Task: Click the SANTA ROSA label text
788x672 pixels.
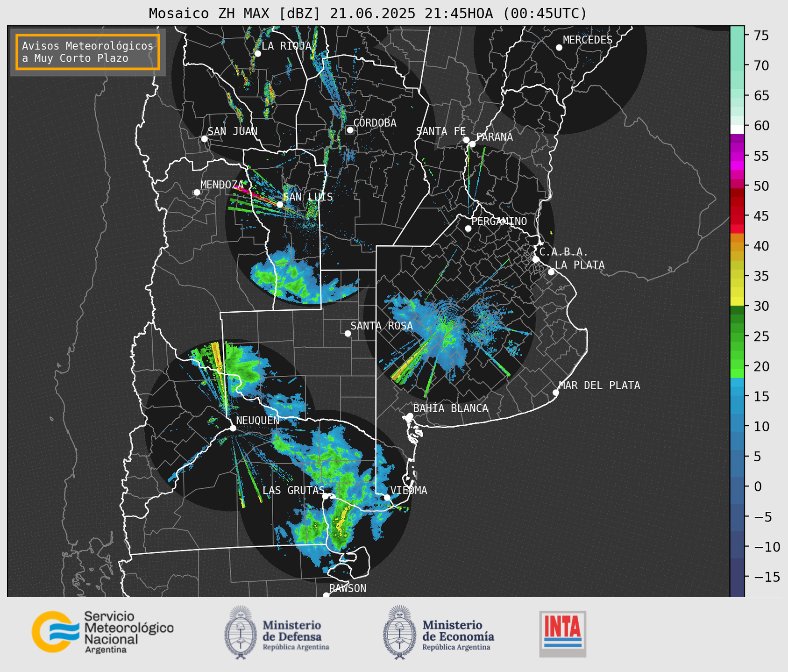Action: coord(382,326)
